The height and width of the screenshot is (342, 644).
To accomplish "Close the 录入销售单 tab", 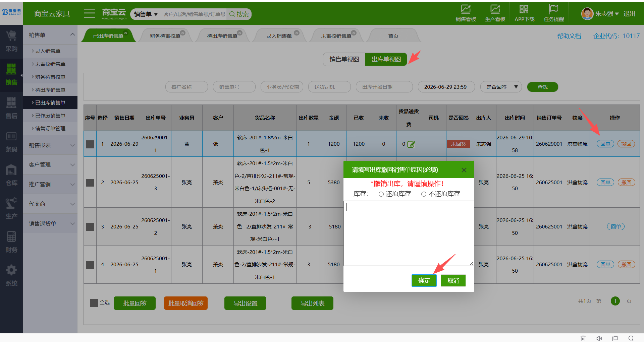I will coord(297,33).
